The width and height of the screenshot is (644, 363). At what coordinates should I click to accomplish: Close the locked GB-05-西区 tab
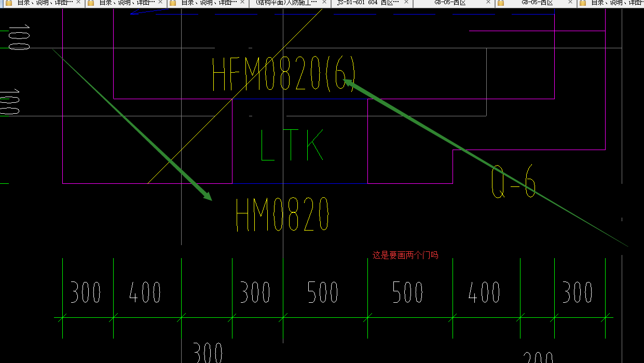coord(571,3)
